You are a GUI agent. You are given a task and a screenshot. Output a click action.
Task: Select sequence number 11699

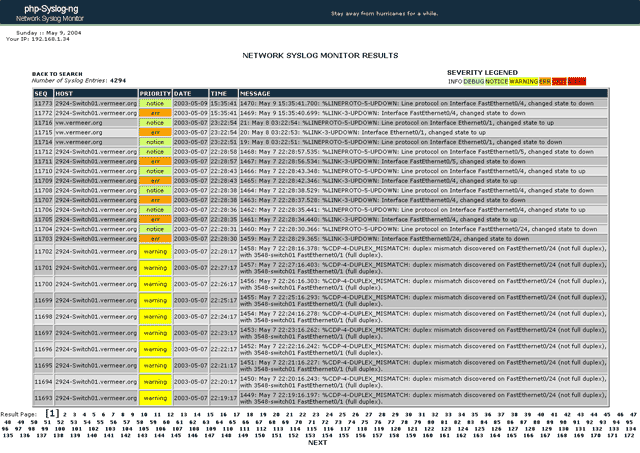pyautogui.click(x=43, y=300)
